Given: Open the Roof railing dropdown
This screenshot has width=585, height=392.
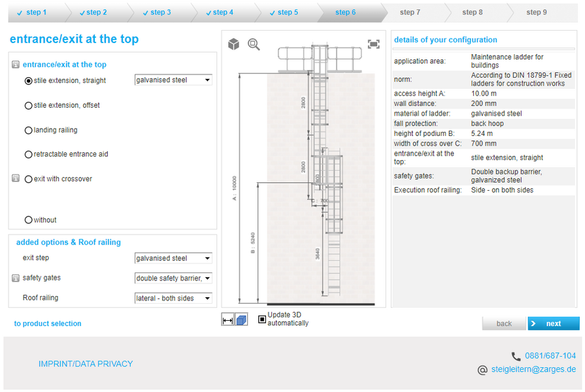Looking at the screenshot, I should pos(173,298).
